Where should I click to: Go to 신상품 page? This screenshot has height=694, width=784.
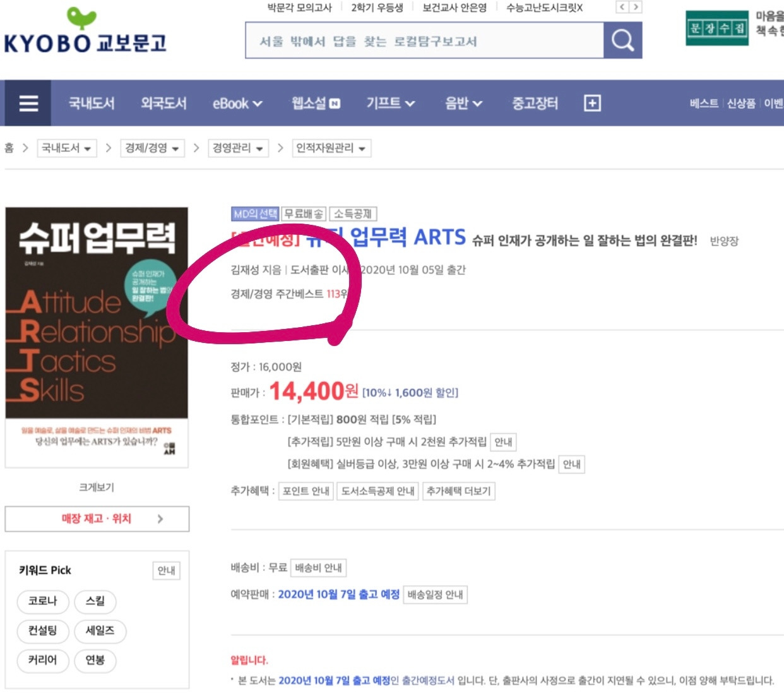[x=741, y=103]
